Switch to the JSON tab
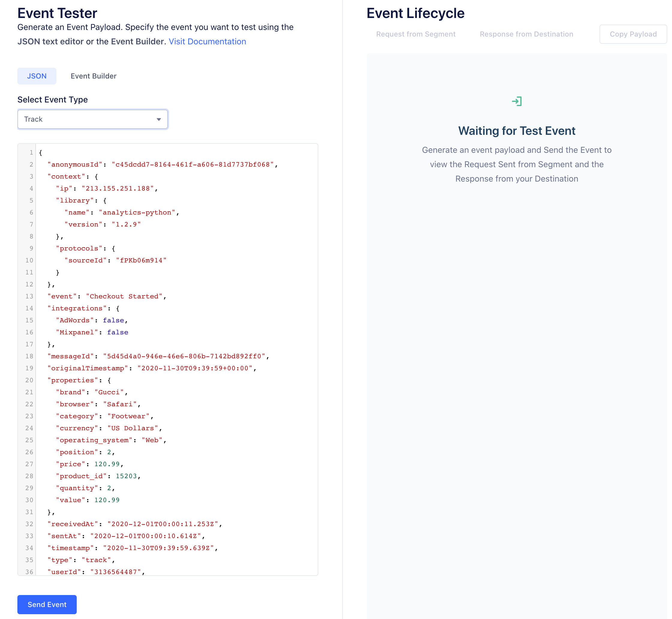The height and width of the screenshot is (619, 672). [37, 76]
